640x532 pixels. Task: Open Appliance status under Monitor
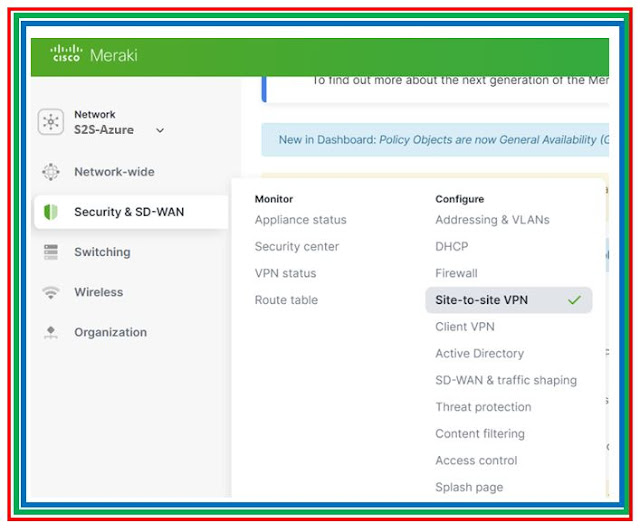pos(300,220)
